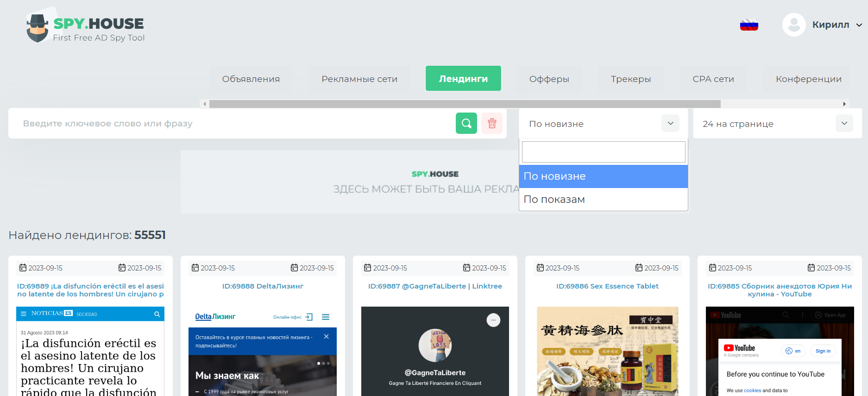The width and height of the screenshot is (868, 396).
Task: Open the 24 на странице dropdown
Action: point(777,123)
